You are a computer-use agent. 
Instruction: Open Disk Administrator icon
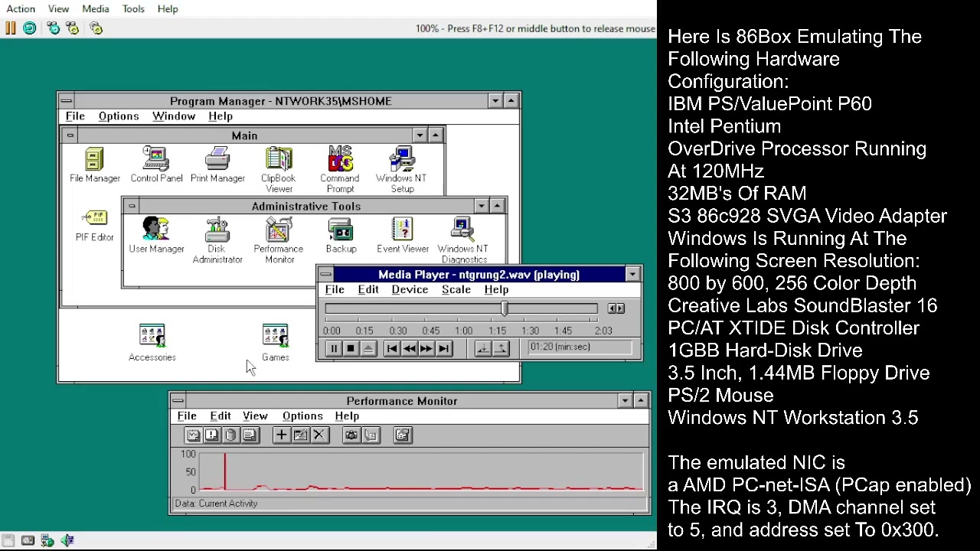[217, 240]
